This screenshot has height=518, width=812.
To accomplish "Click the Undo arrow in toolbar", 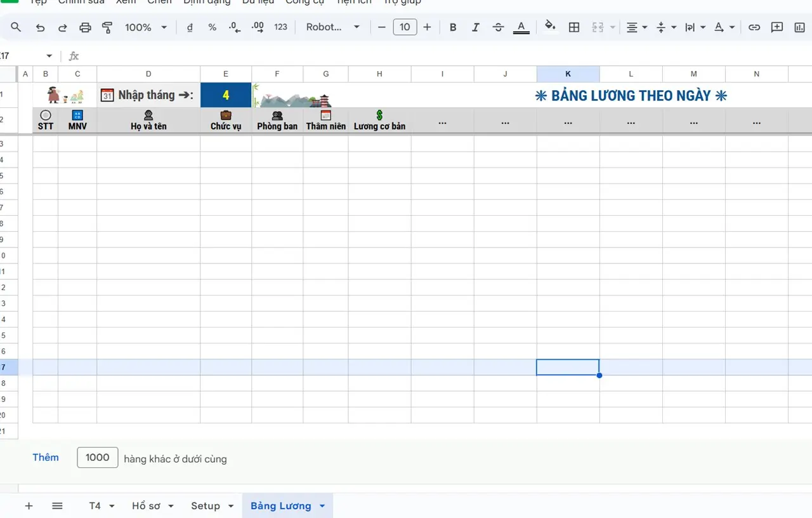I will coord(40,27).
